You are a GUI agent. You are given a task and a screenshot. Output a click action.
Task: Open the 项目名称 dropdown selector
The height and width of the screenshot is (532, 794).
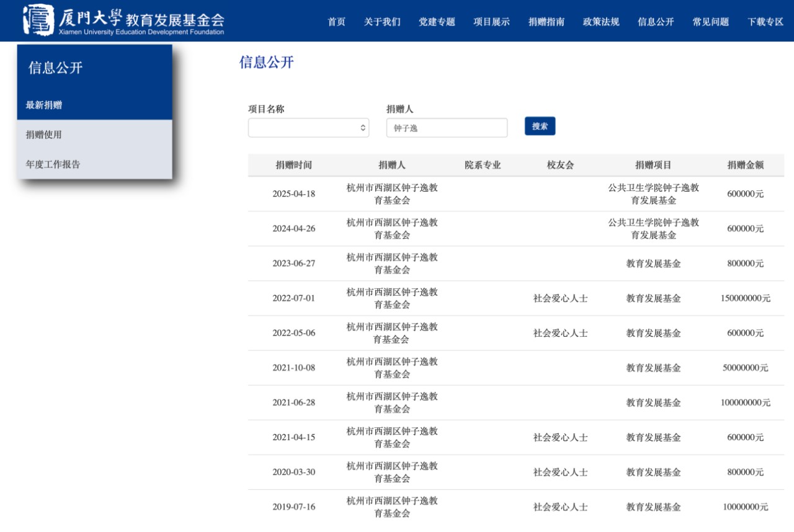(x=308, y=127)
